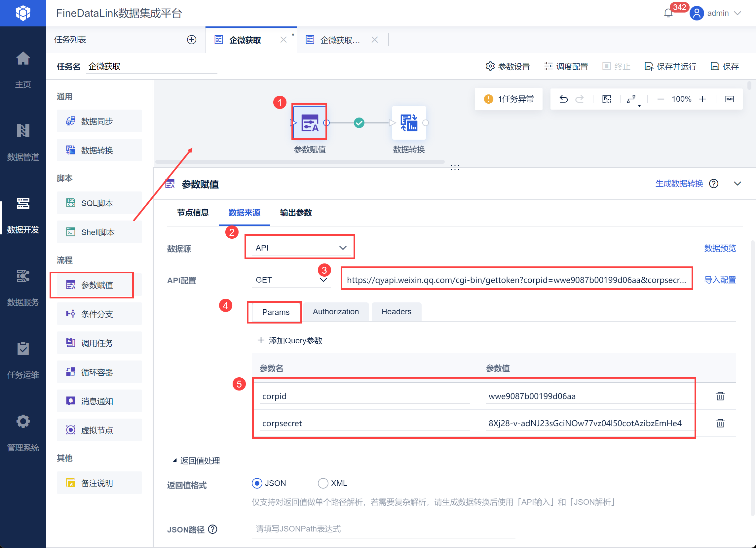Image resolution: width=756 pixels, height=548 pixels.
Task: Select the 数据转换 node on canvas
Action: (x=409, y=123)
